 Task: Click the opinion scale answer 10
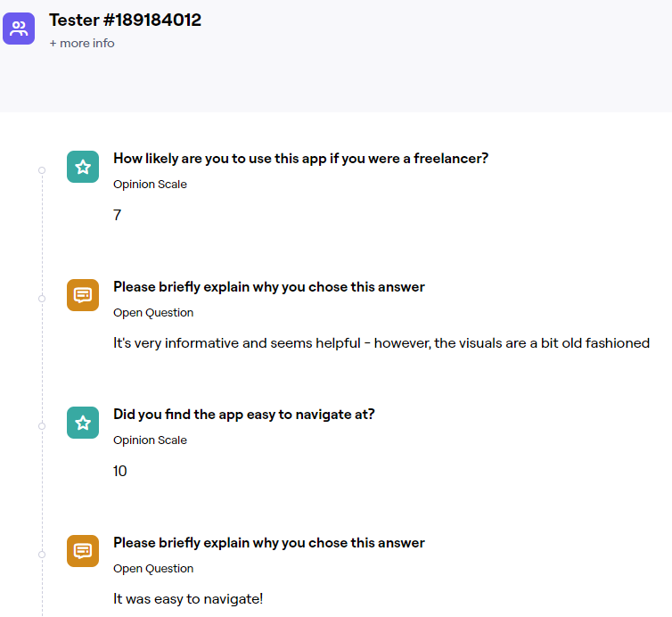click(120, 471)
